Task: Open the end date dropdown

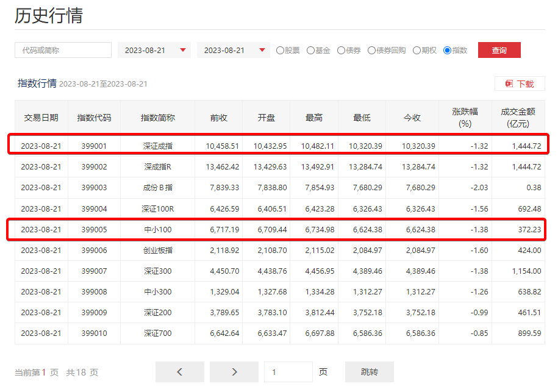Action: pos(234,50)
